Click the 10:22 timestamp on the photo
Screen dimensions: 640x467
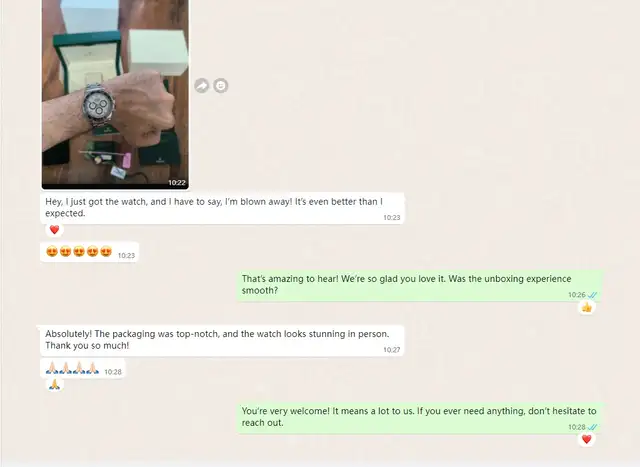pyautogui.click(x=177, y=183)
